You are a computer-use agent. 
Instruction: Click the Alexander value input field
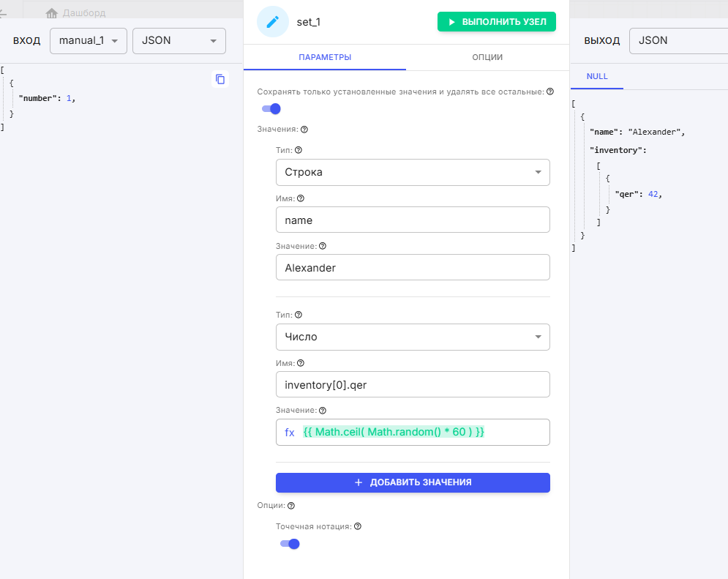coord(412,268)
